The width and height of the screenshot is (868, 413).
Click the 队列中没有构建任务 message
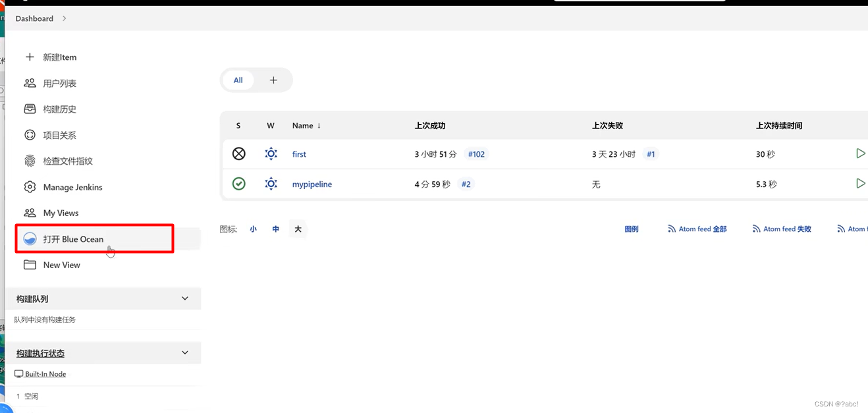click(x=45, y=319)
